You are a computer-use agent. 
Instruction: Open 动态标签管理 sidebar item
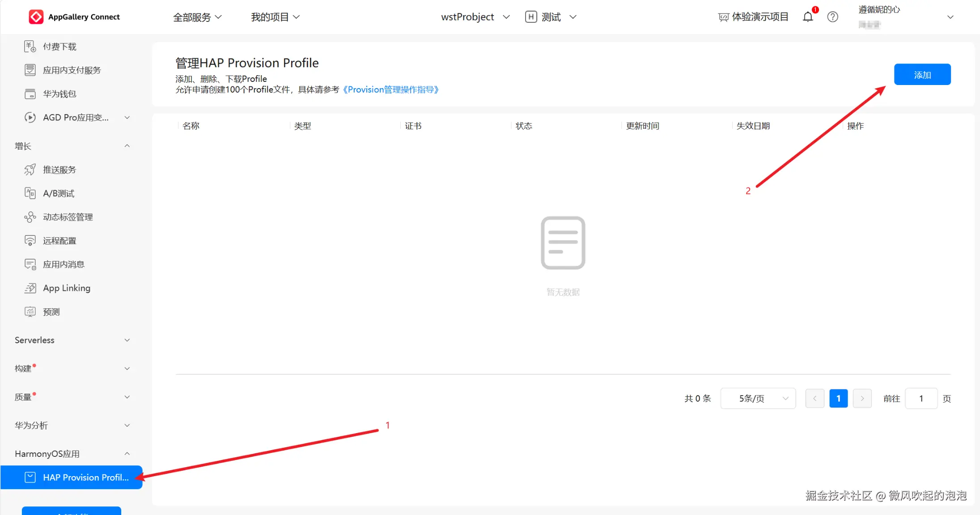[68, 217]
